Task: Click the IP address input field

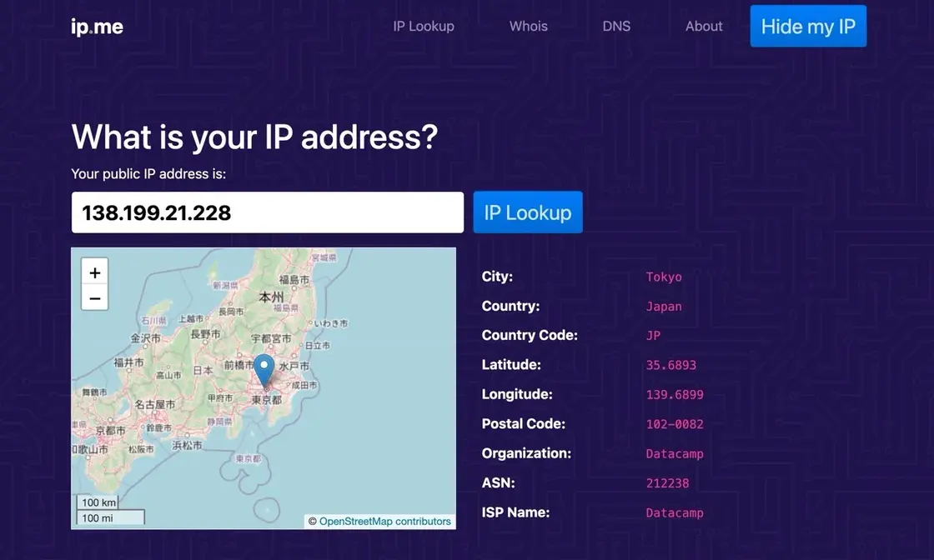Action: (268, 212)
